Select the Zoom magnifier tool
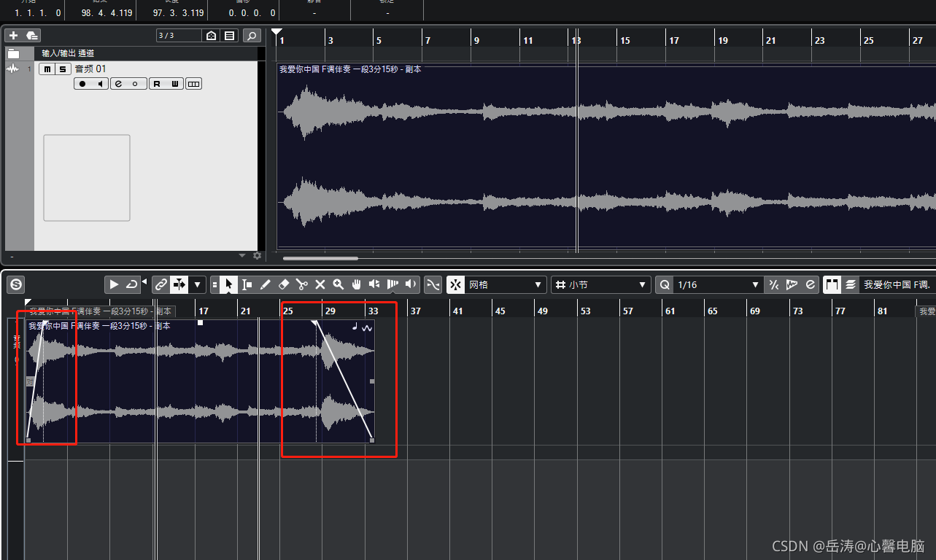 (x=339, y=284)
